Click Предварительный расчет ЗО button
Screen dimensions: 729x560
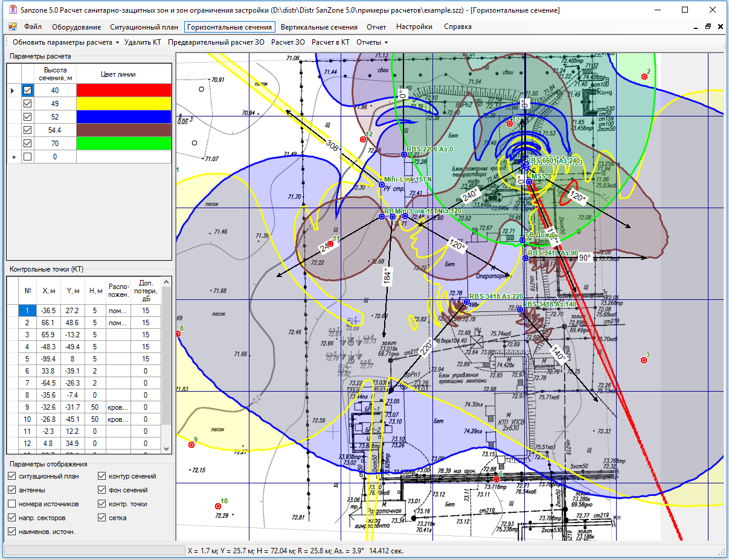pyautogui.click(x=216, y=42)
